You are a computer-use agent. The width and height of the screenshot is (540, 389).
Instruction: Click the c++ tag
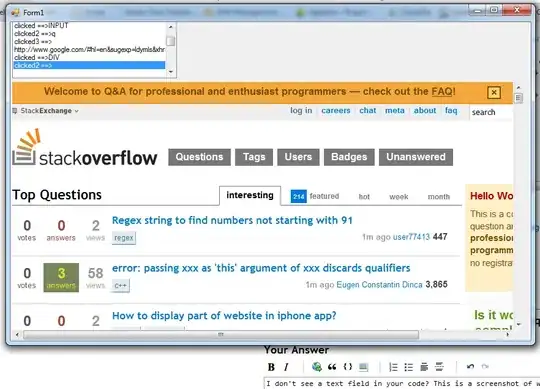click(x=121, y=285)
